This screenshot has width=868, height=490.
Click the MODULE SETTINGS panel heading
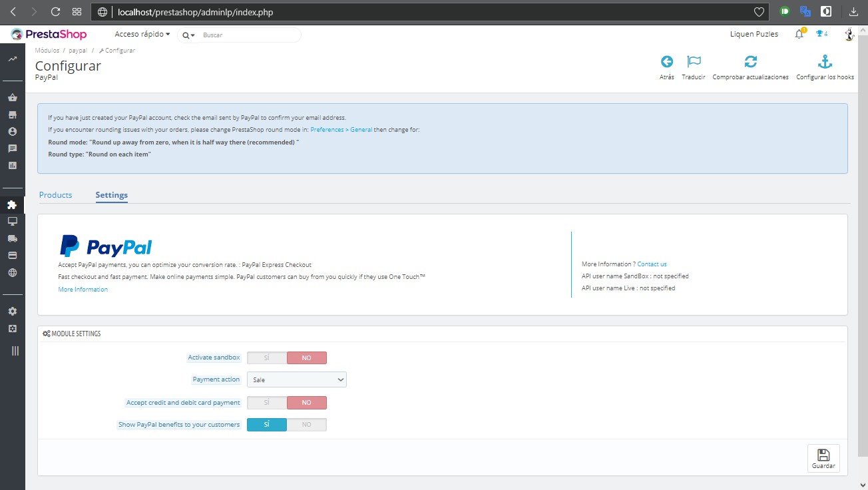[72, 334]
